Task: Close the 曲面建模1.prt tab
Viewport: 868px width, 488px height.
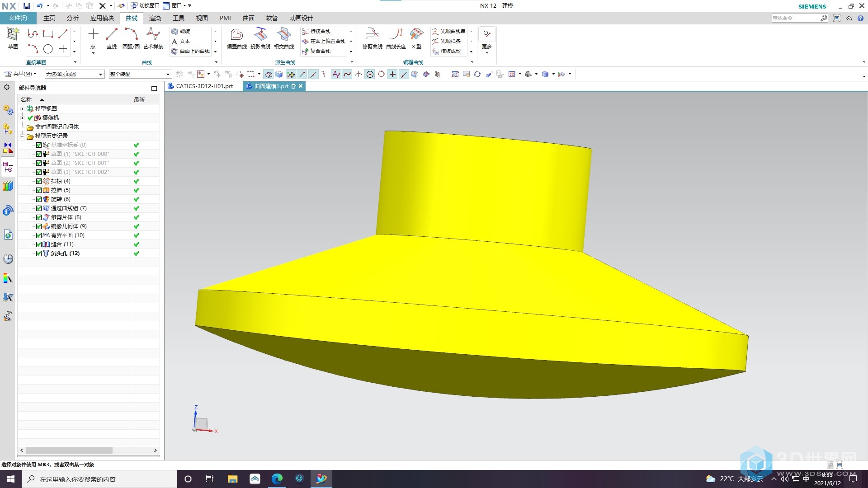Action: 301,86
